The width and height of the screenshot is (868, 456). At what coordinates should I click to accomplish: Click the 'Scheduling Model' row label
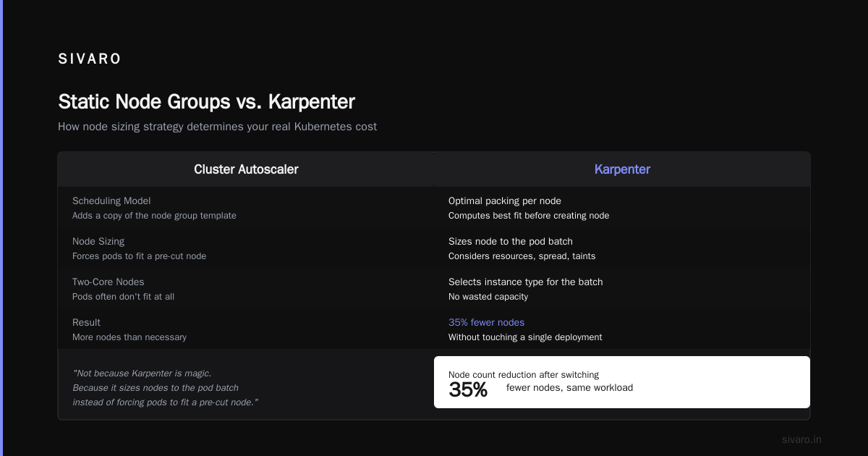click(111, 200)
